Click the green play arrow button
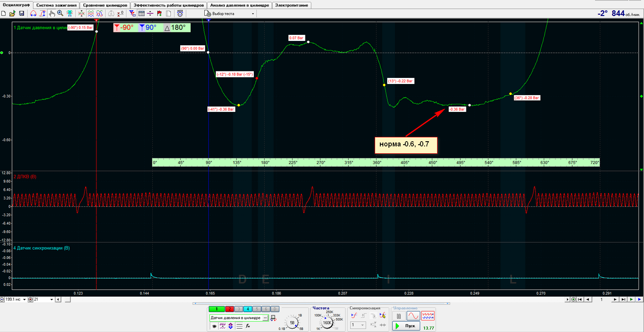Screen dimensions: 644x332 tap(631, 299)
